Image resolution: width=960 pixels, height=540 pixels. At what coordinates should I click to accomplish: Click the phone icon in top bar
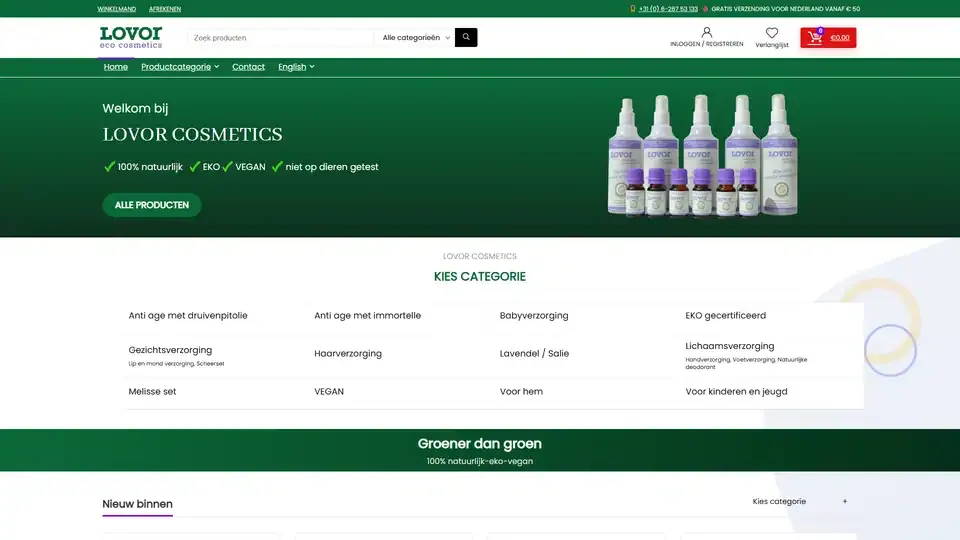[x=632, y=9]
